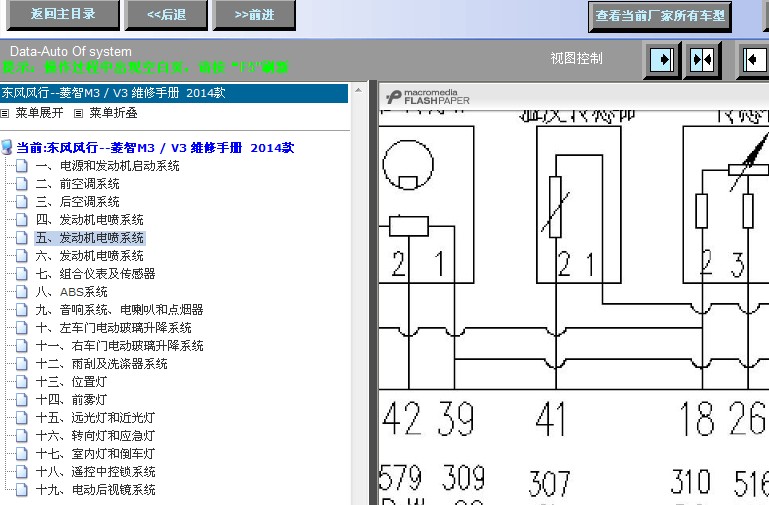Image resolution: width=769 pixels, height=505 pixels.
Task: Click pin number 39 in the wiring diagram
Action: point(456,418)
